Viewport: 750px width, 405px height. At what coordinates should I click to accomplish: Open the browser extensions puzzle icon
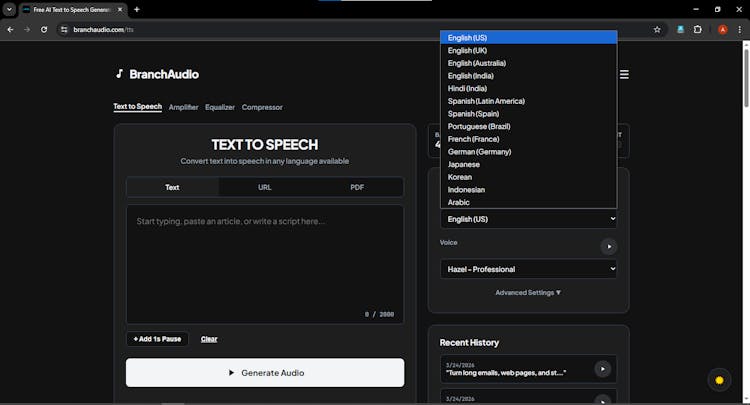(698, 30)
